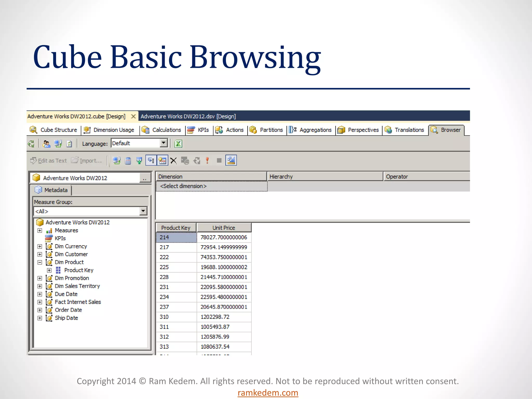Collapse the Dim Product tree node

tap(40, 262)
